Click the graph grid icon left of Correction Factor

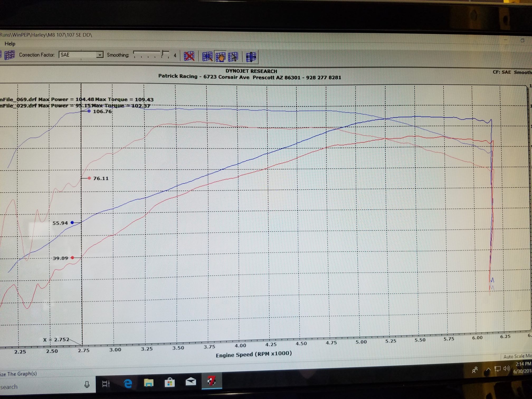point(10,55)
